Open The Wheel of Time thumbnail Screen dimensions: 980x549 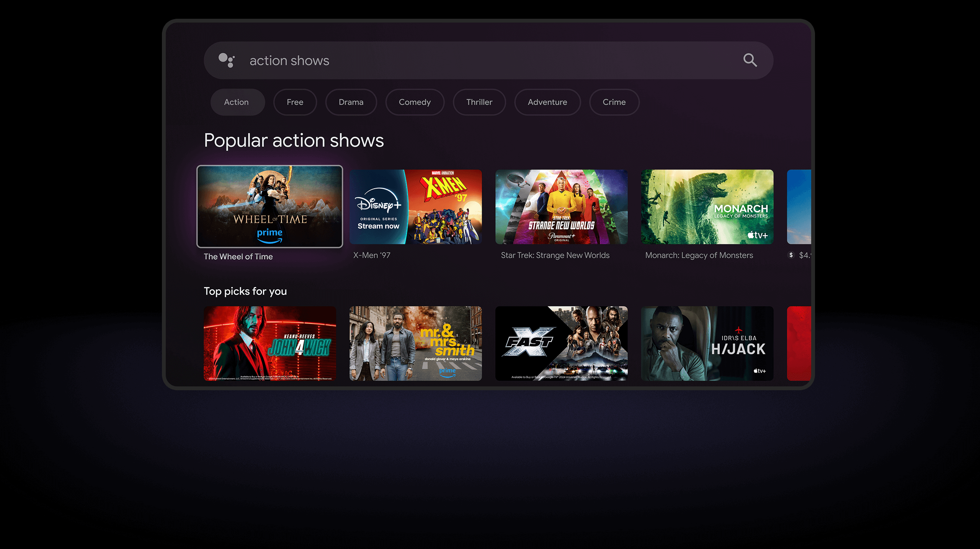click(269, 207)
